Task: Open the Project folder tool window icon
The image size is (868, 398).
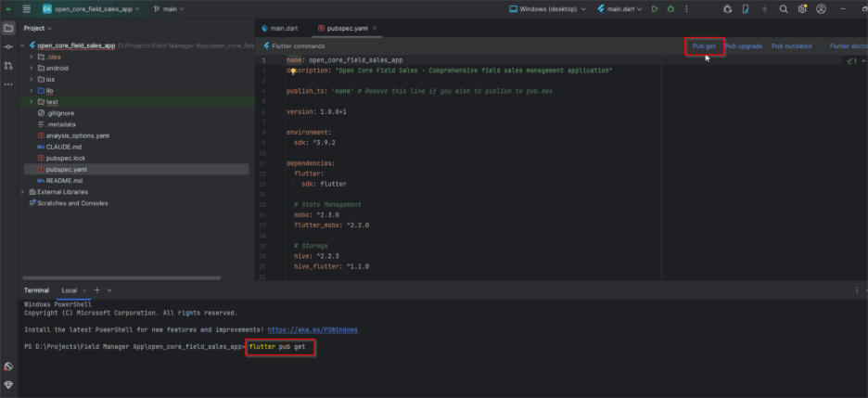Action: point(8,28)
